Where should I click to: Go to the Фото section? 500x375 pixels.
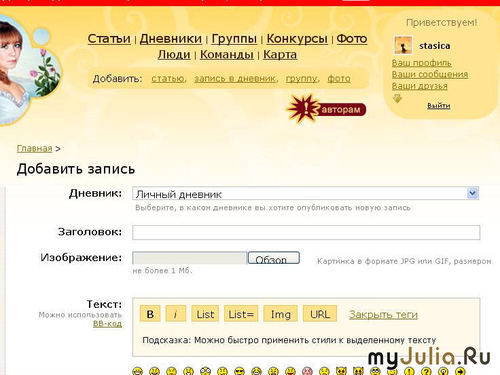coord(352,38)
